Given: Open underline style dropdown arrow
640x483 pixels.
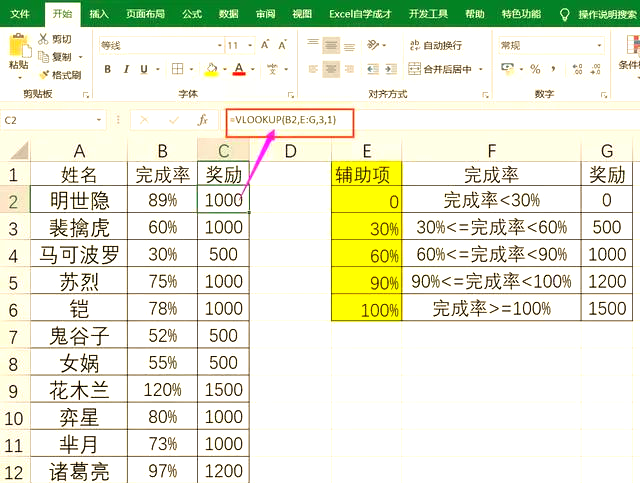Looking at the screenshot, I should click(x=158, y=69).
